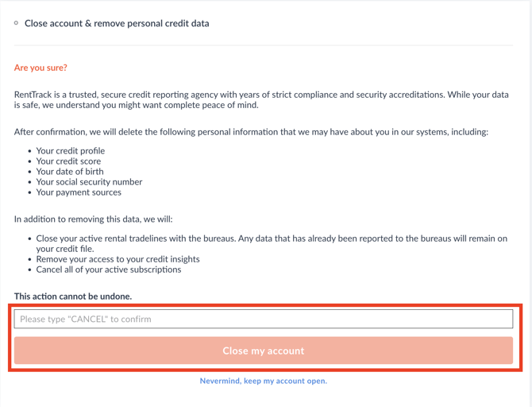This screenshot has height=407, width=532.
Task: Click the 'After confirmation, we will delete' sentence
Action: [251, 132]
